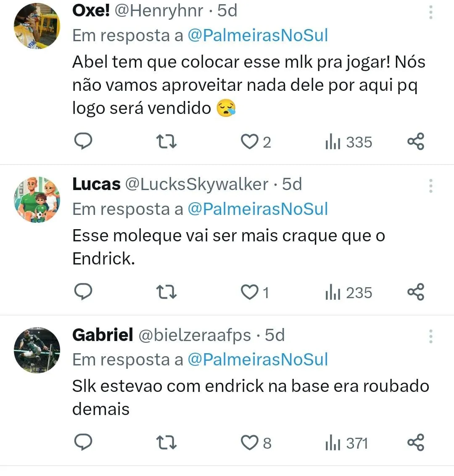Share Oxe!'s tweet

click(415, 141)
